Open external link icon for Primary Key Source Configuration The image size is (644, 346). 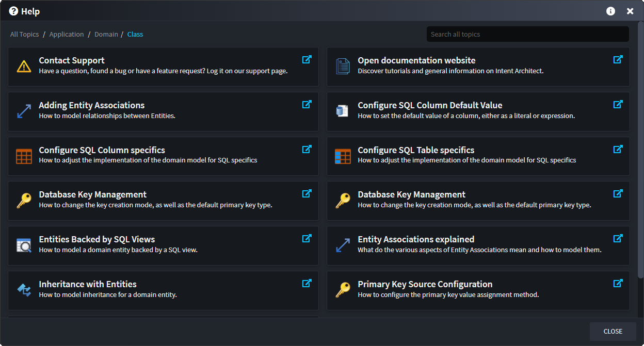pyautogui.click(x=618, y=284)
